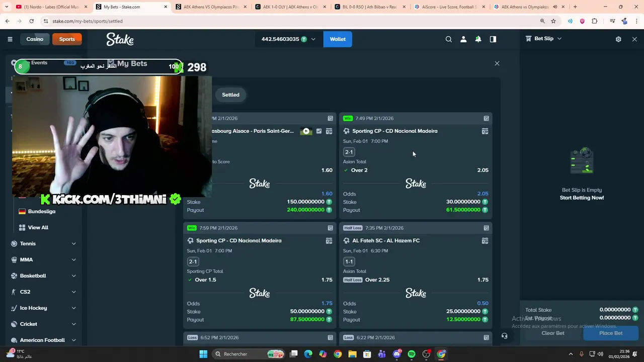The width and height of the screenshot is (644, 362).
Task: Open Bet Slip settings gear
Action: tap(618, 39)
